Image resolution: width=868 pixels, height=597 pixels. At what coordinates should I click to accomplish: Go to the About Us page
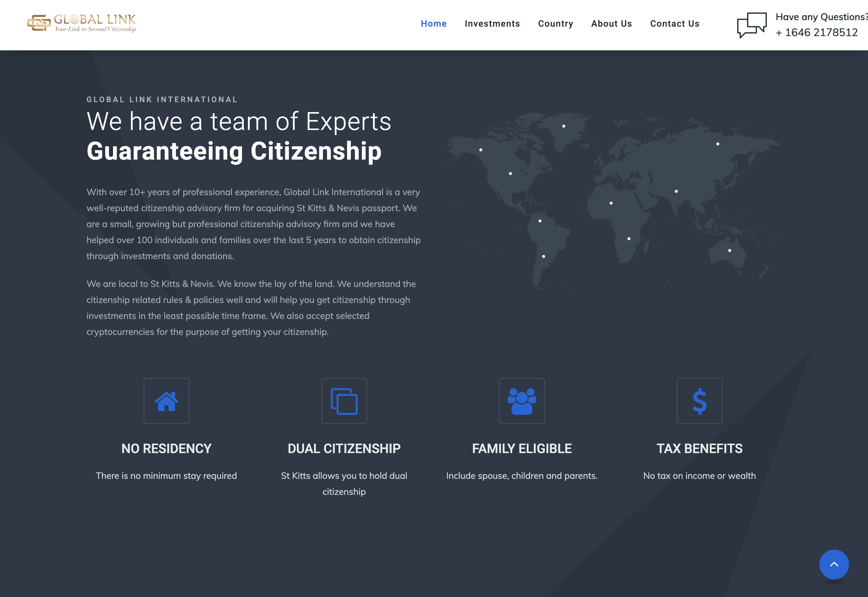coord(611,24)
